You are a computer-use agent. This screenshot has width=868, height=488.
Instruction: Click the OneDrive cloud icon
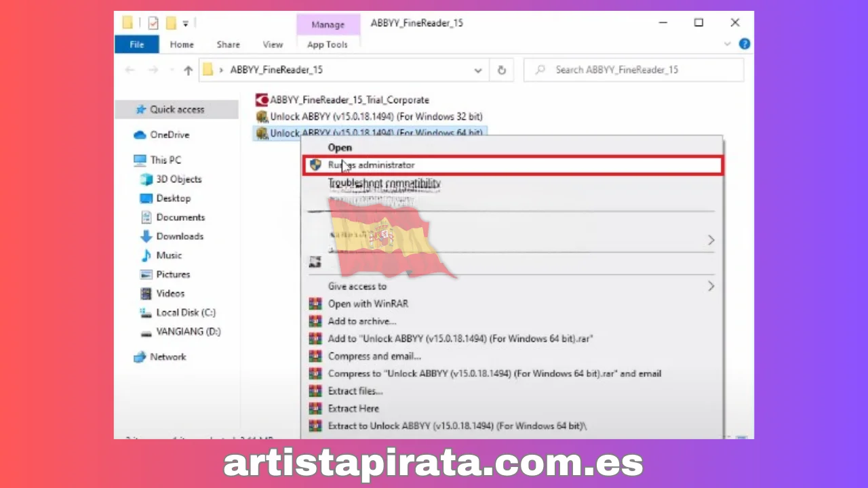[140, 135]
